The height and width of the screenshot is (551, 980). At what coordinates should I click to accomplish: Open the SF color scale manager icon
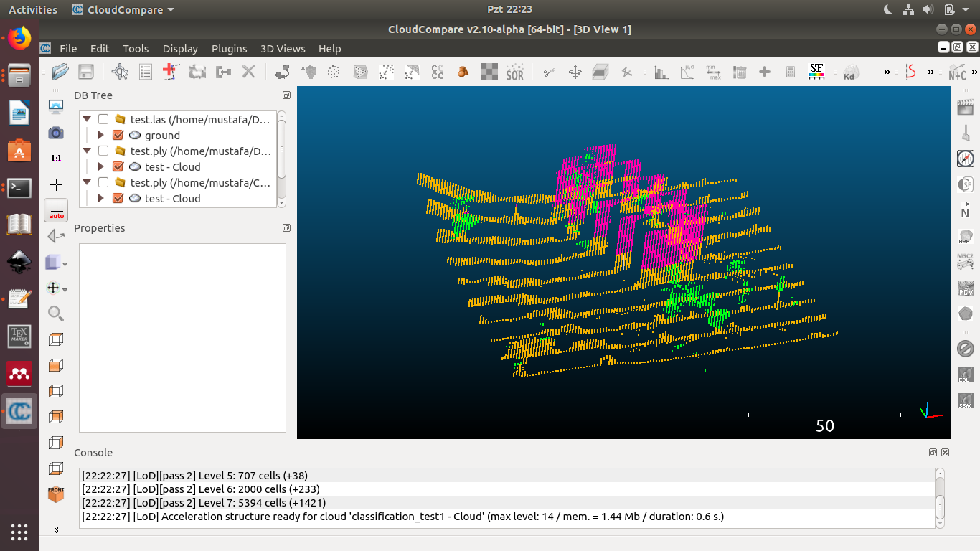(816, 72)
